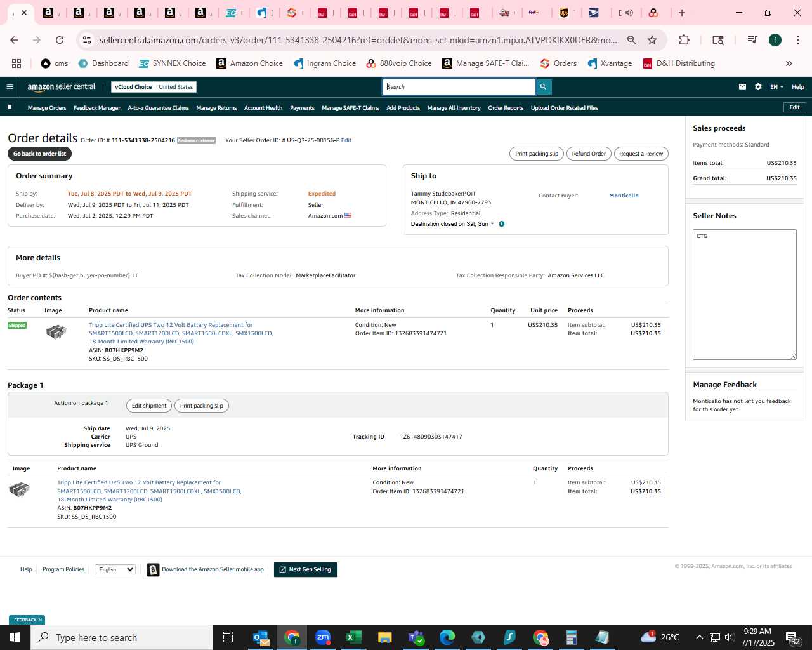Open Manage All Inventory menu item
Screen dimensions: 812x650
click(454, 108)
